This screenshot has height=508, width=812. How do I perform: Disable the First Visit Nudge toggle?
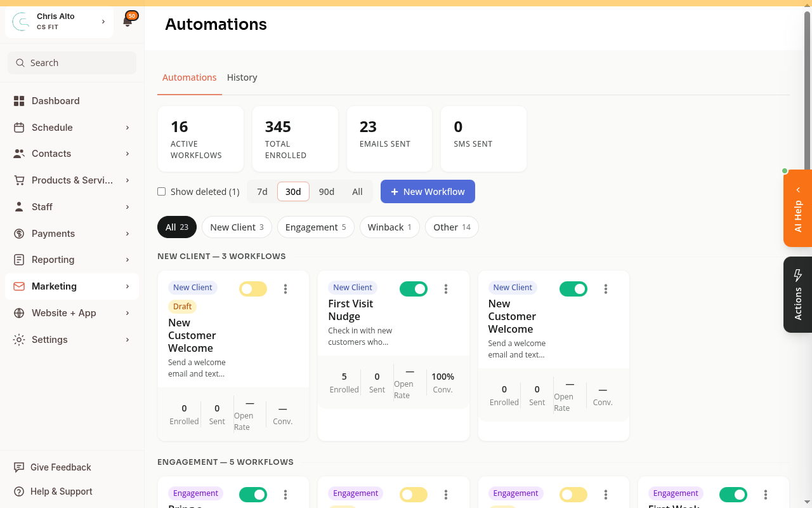pyautogui.click(x=414, y=289)
